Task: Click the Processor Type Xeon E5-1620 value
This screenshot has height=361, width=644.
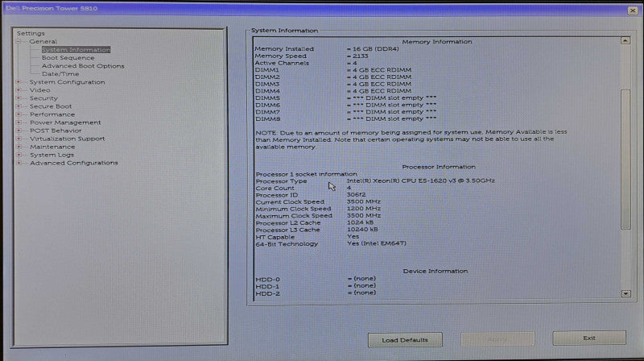Action: pyautogui.click(x=420, y=180)
